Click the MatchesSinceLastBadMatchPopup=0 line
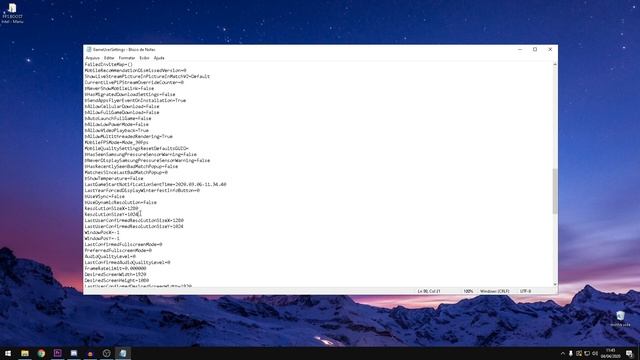 (x=126, y=172)
